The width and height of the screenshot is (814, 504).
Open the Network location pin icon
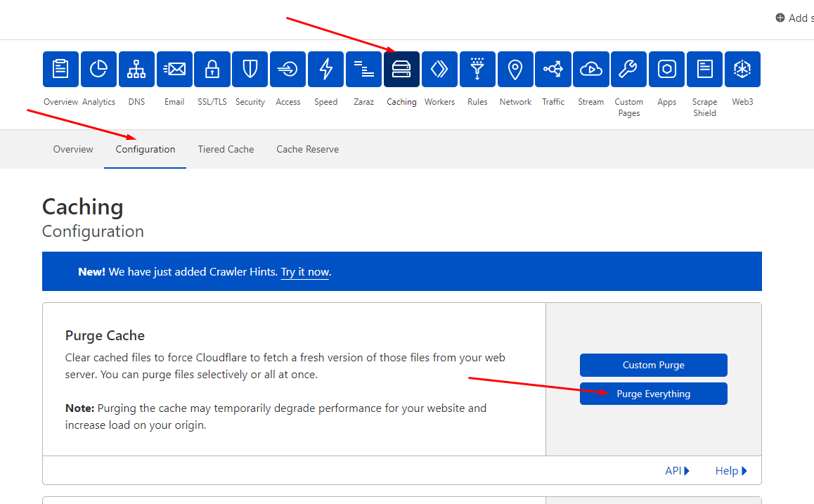[x=515, y=69]
